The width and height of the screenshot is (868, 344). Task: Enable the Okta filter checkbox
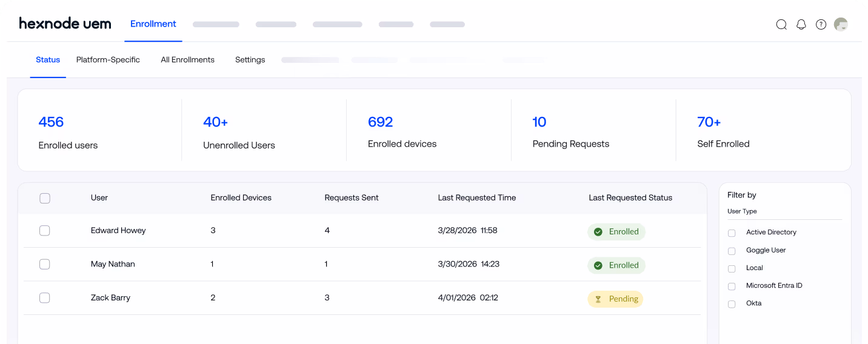732,304
